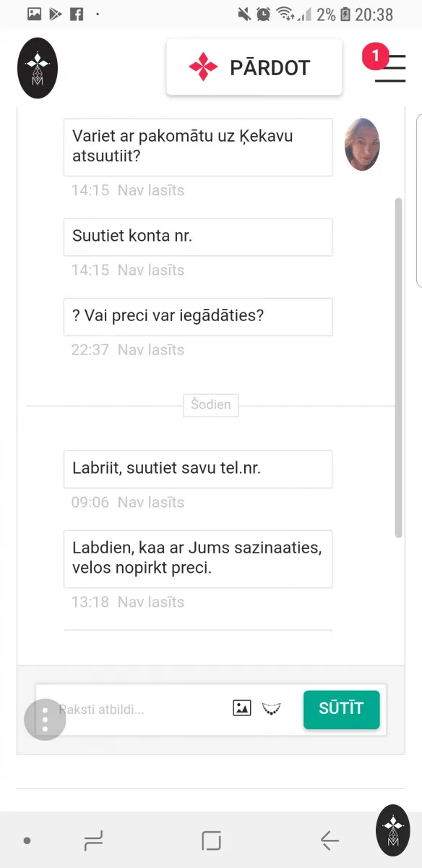
Task: Go back with Android back arrow
Action: pyautogui.click(x=330, y=841)
